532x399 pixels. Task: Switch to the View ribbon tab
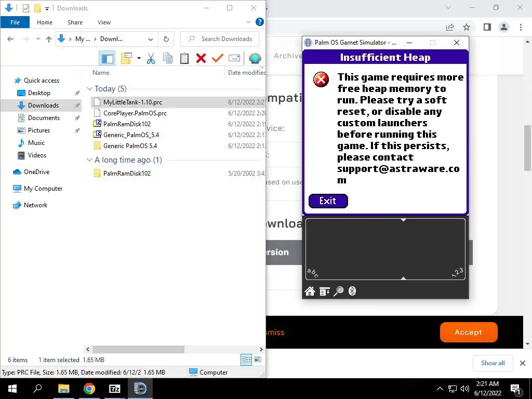click(x=104, y=22)
